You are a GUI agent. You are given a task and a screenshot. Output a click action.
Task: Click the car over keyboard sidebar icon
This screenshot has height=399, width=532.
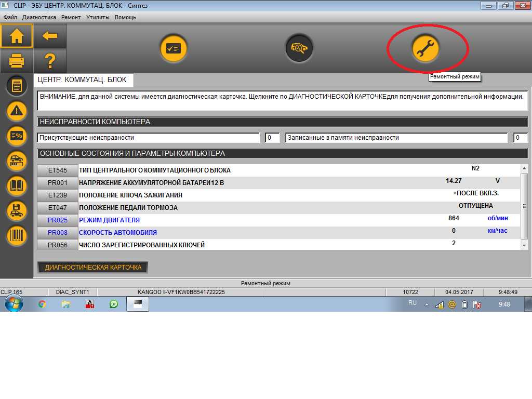pos(17,161)
